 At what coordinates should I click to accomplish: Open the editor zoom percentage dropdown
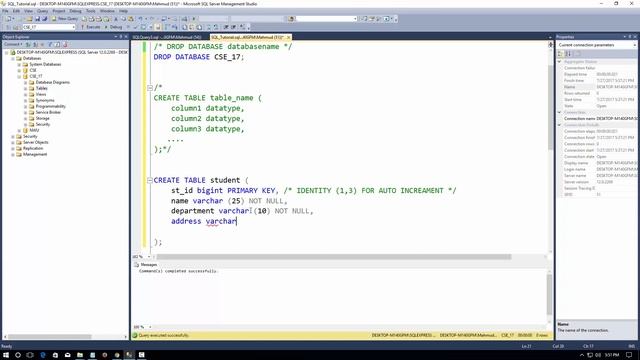[149, 257]
